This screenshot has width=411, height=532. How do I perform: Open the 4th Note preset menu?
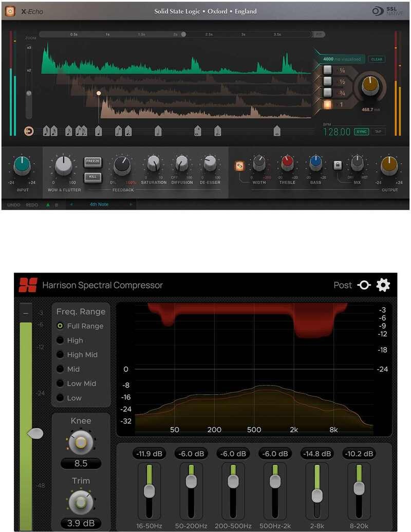[x=100, y=205]
